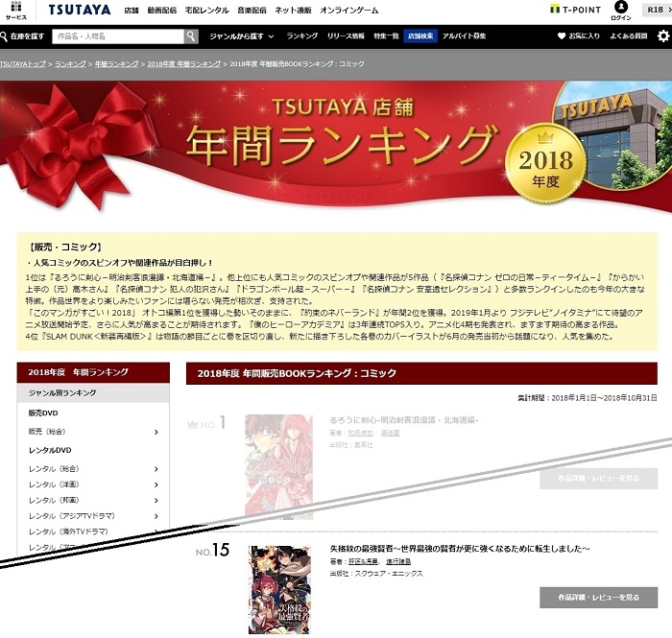Click 作品詳細・レビューを見る for No.1
Image resolution: width=672 pixels, height=638 pixels.
(x=599, y=479)
